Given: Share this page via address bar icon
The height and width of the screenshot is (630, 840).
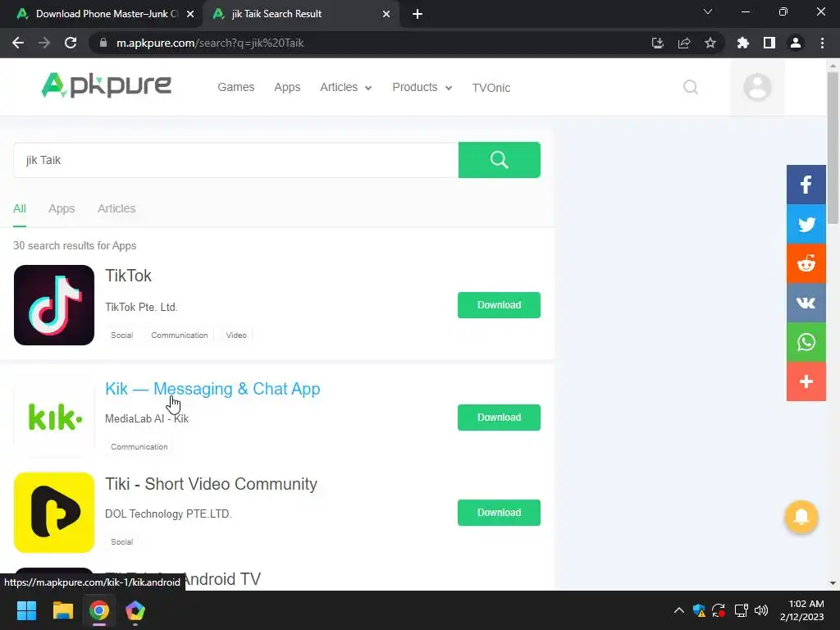Looking at the screenshot, I should pyautogui.click(x=684, y=43).
